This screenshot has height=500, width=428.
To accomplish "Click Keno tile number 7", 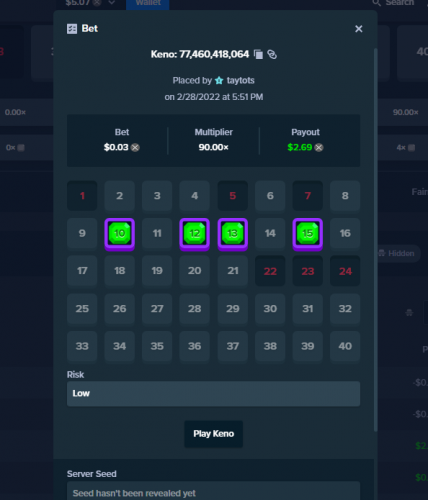I will [x=308, y=196].
